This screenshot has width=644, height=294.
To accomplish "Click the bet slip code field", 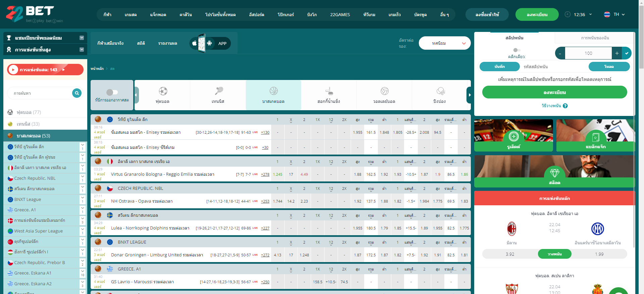I will tap(554, 67).
